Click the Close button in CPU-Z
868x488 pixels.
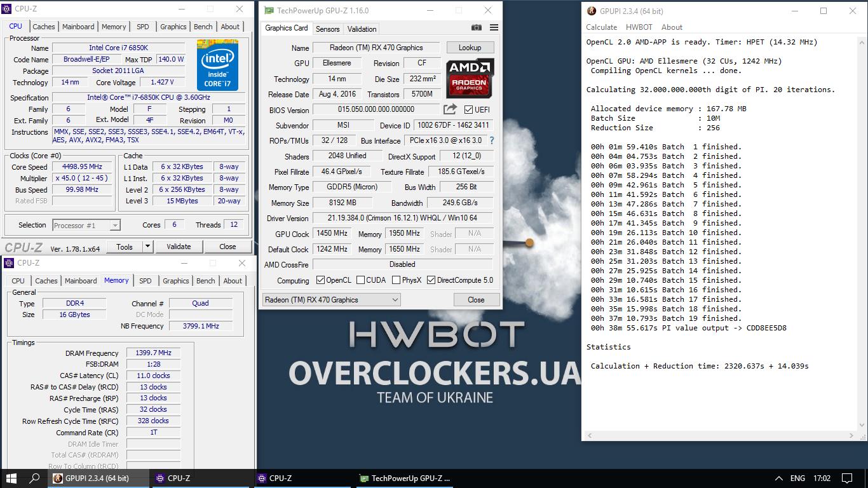coord(227,247)
